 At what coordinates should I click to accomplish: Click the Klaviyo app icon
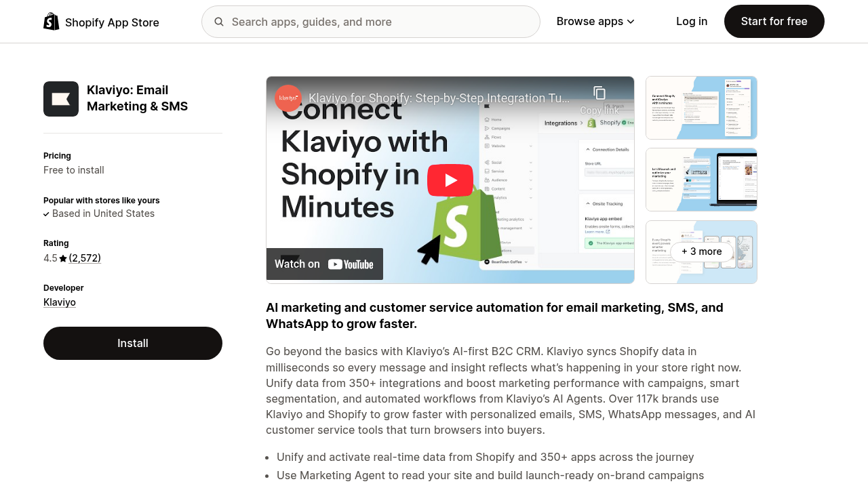(x=60, y=98)
